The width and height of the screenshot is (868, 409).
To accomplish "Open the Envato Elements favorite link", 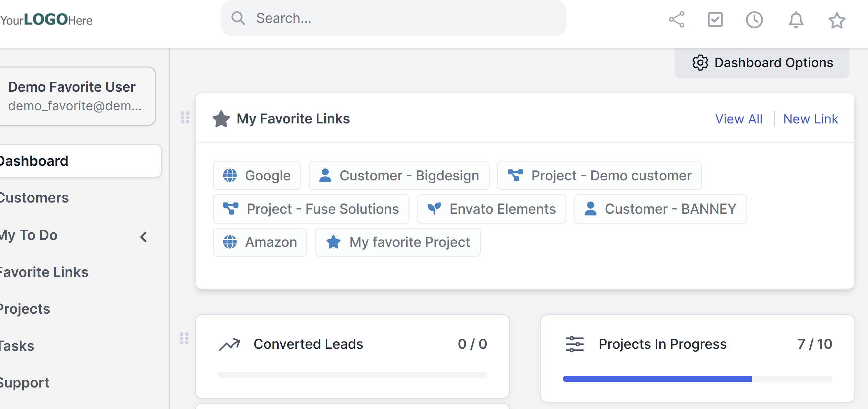I will [492, 209].
